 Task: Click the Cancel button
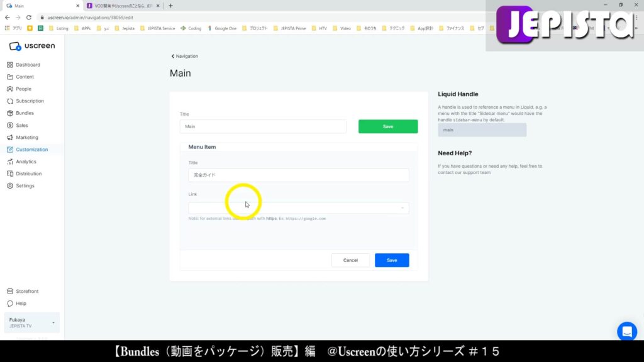click(350, 260)
